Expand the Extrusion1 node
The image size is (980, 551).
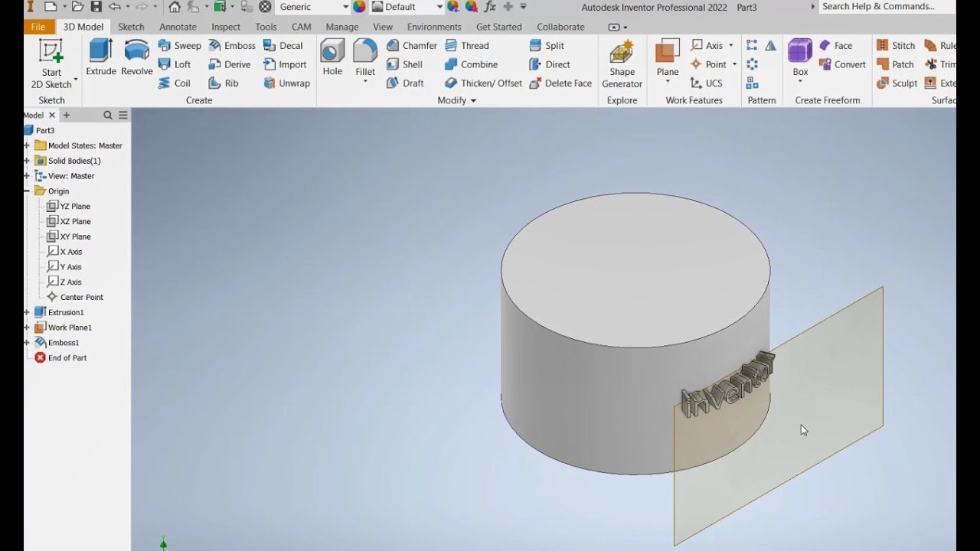27,312
